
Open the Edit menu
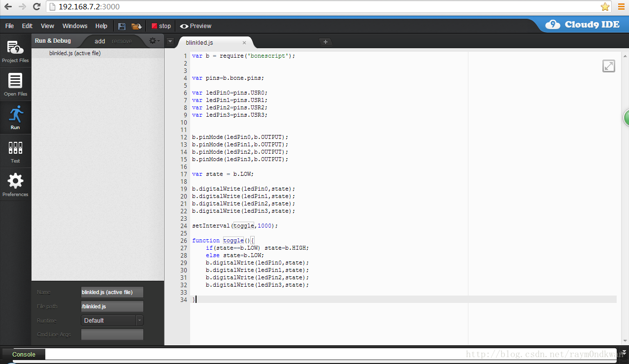click(27, 26)
